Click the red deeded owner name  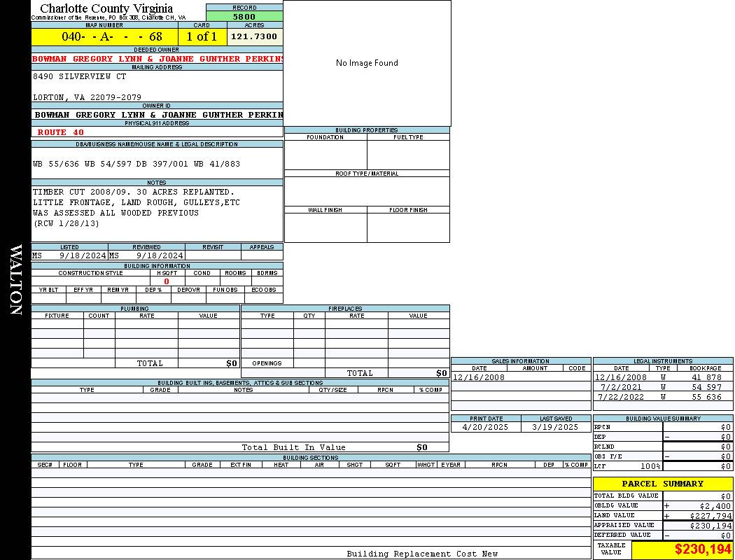pyautogui.click(x=157, y=59)
